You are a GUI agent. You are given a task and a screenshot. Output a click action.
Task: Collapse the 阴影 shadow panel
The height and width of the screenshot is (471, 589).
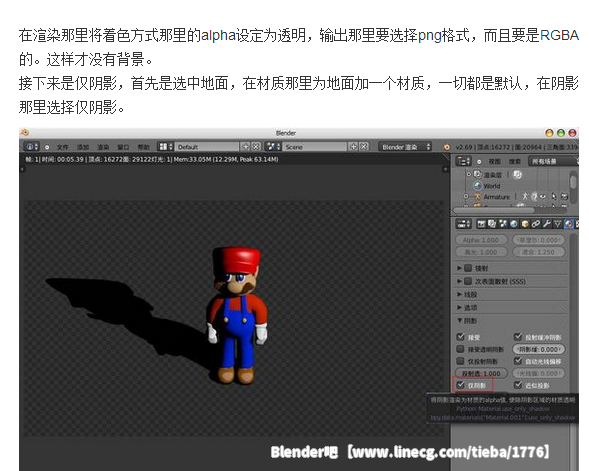pos(459,321)
